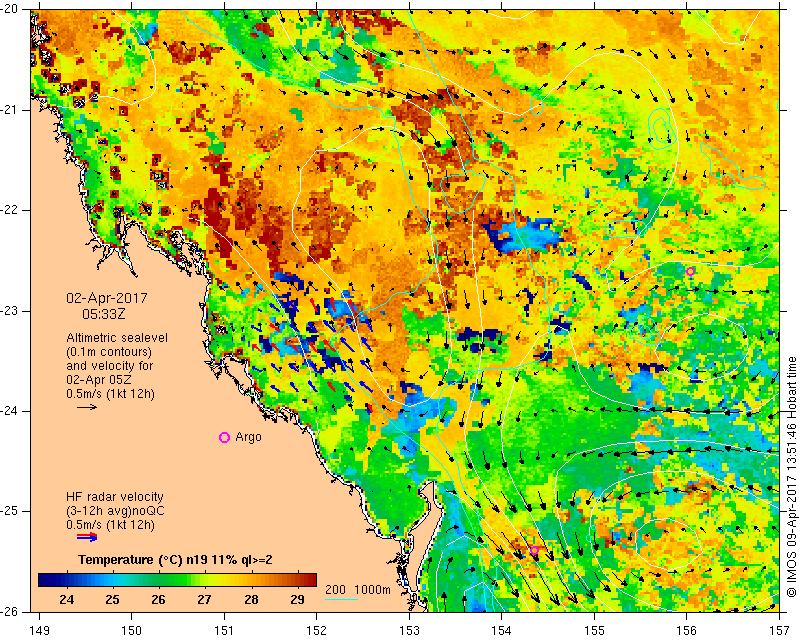Click the 153 longitude axis label
The height and width of the screenshot is (640, 800).
(409, 630)
